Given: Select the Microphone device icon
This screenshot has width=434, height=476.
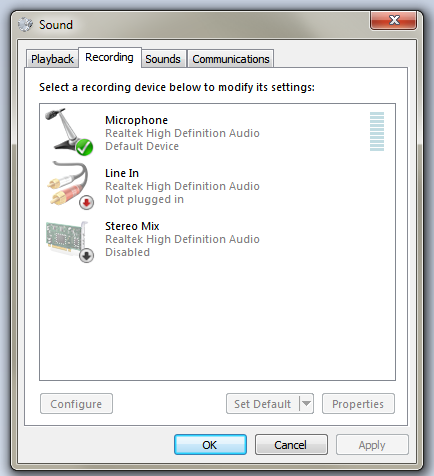Looking at the screenshot, I should click(69, 132).
